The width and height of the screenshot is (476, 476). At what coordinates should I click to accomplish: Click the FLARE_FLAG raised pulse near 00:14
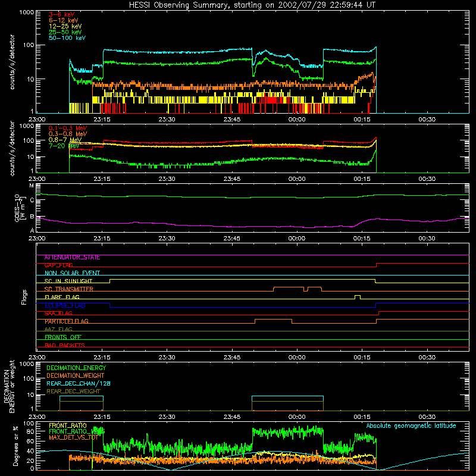point(358,297)
